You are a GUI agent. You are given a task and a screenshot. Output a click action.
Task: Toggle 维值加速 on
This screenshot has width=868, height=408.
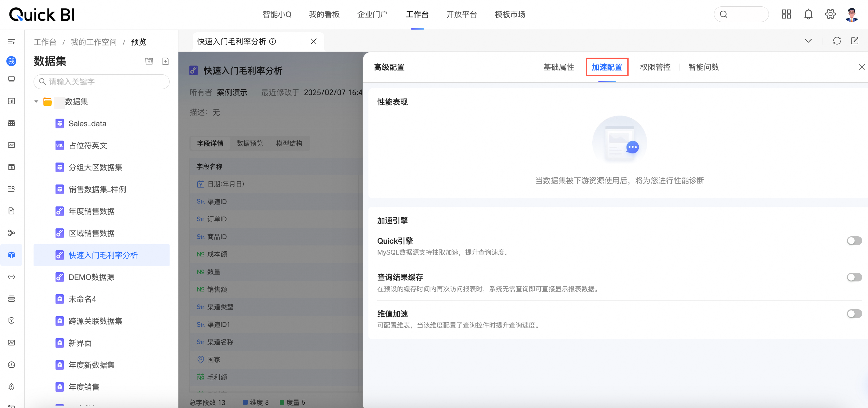pyautogui.click(x=854, y=313)
